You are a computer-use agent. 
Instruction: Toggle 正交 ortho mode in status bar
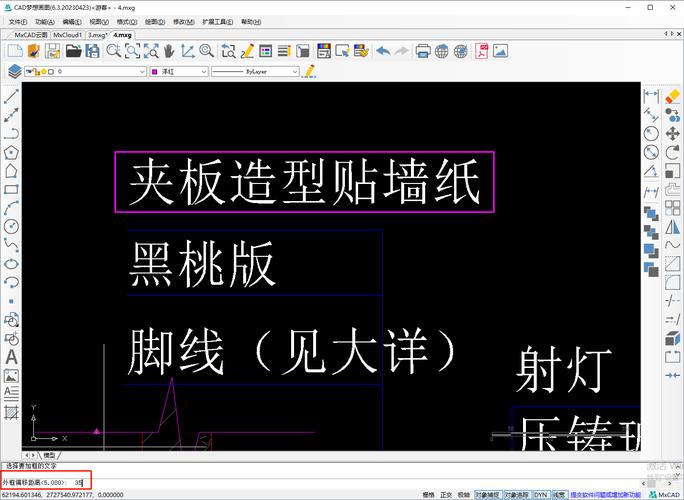coord(446,494)
